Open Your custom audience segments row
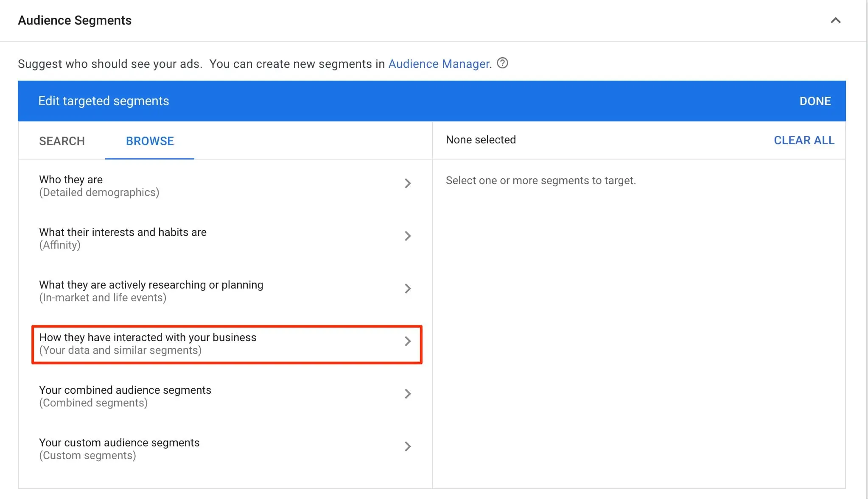The image size is (868, 499). [119, 449]
